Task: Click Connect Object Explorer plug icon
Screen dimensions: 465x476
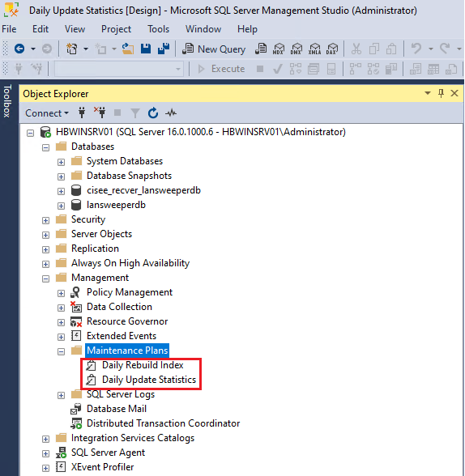Action: (x=82, y=113)
